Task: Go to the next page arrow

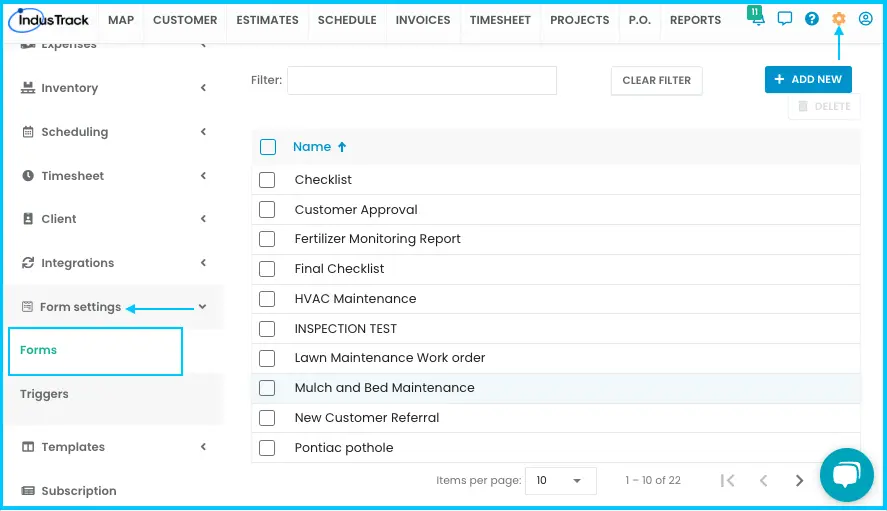Action: click(799, 480)
